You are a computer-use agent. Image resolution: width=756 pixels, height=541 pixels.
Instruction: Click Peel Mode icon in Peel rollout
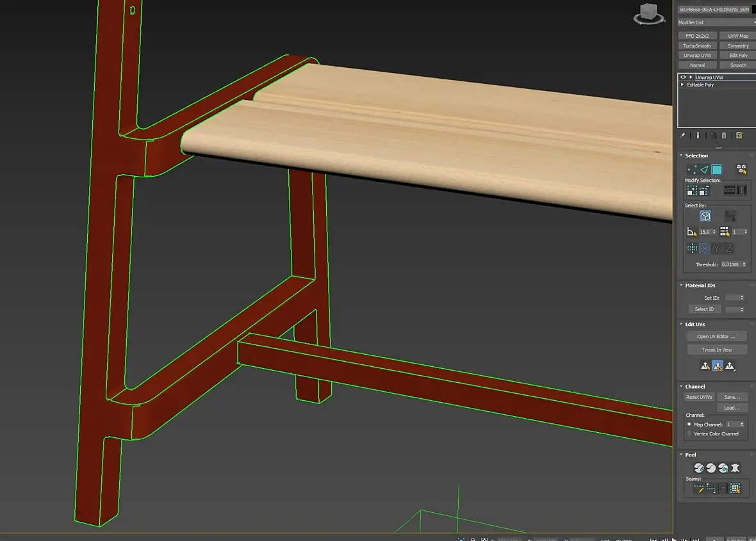[711, 468]
